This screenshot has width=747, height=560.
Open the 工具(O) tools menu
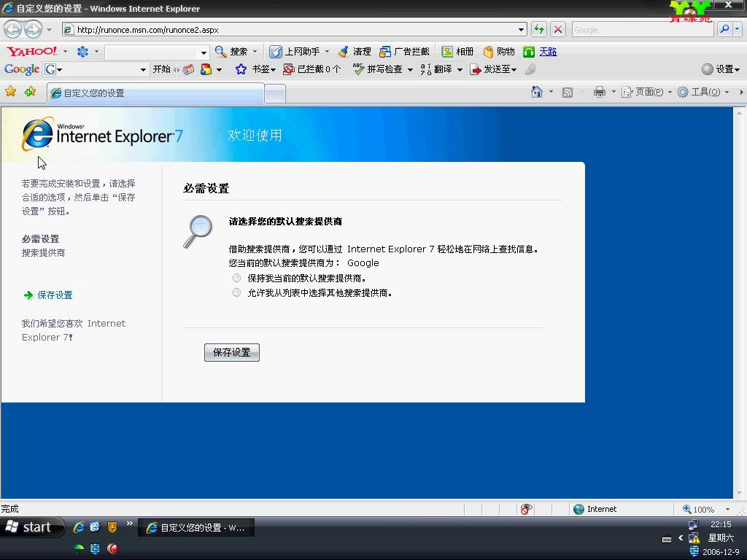[703, 92]
